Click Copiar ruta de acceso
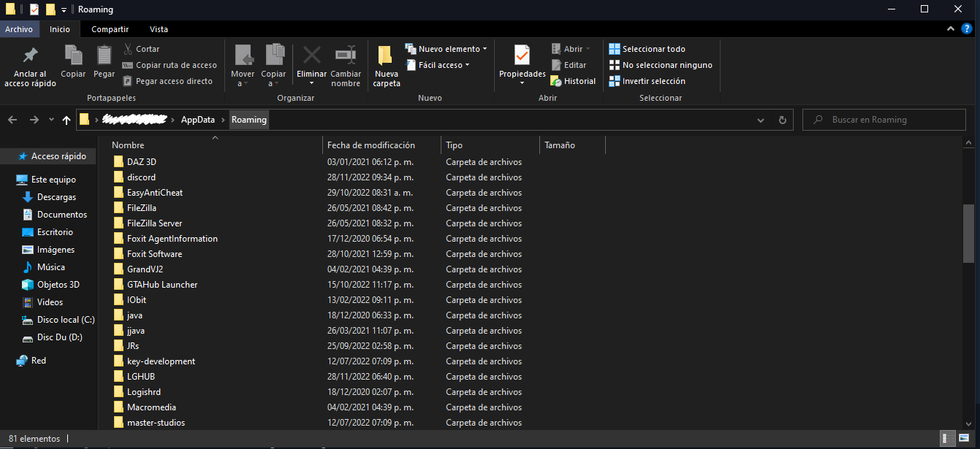 pyautogui.click(x=170, y=65)
